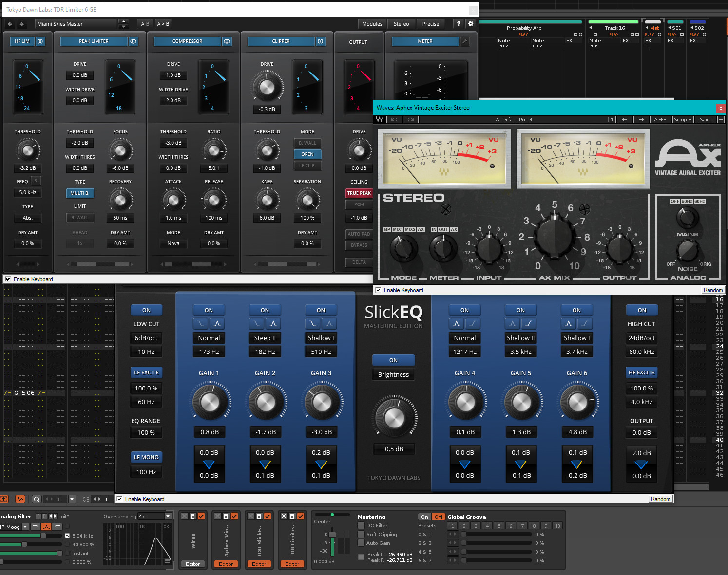Select OPEN clipper mode
The height and width of the screenshot is (575, 728).
[x=307, y=154]
